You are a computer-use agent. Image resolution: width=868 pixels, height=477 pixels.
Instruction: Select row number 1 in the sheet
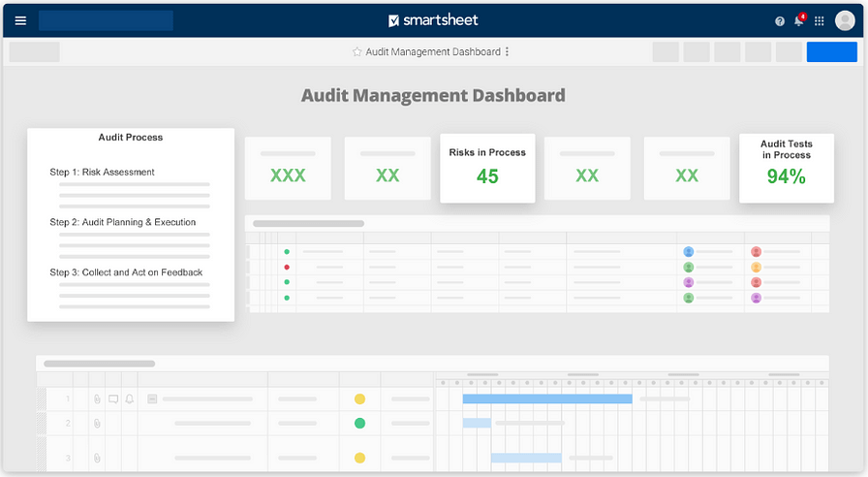coord(68,398)
